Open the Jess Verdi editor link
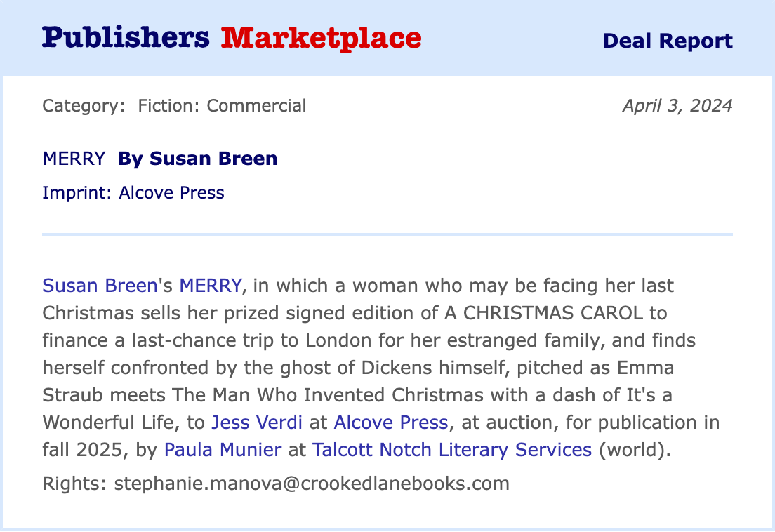 point(256,423)
